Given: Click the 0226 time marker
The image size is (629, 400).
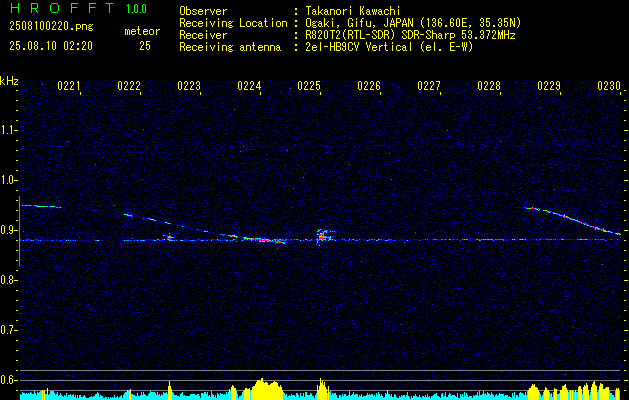Looking at the screenshot, I should pos(369,86).
